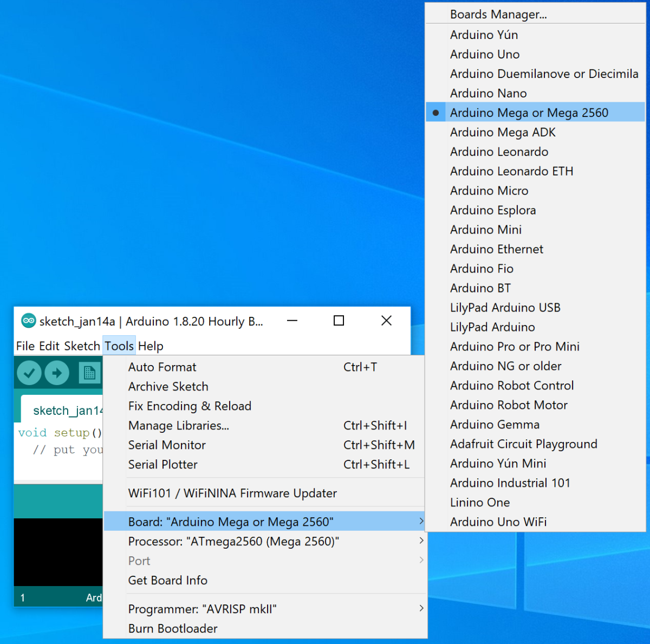This screenshot has height=644, width=650.
Task: Select Arduino Robot Motor board
Action: [535, 405]
